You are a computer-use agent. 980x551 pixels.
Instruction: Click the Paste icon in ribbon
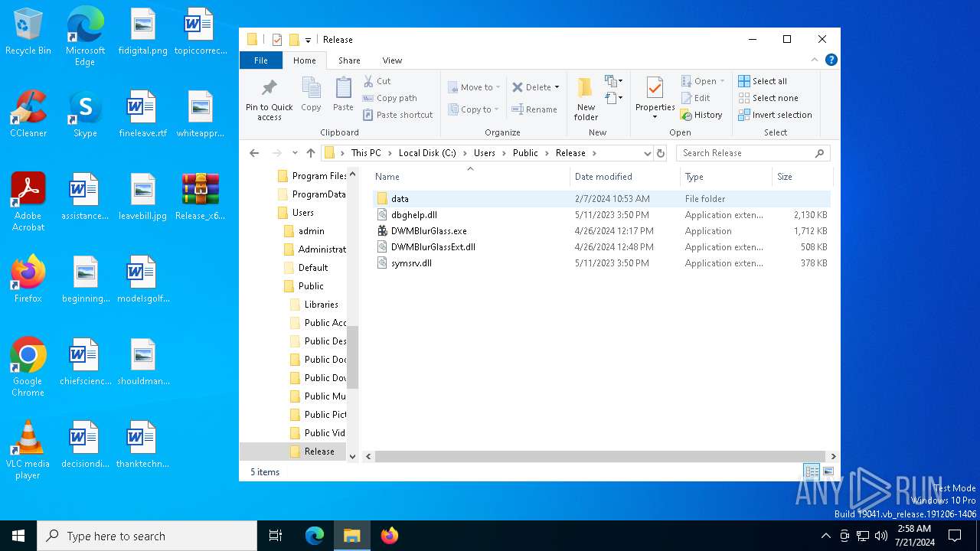(343, 89)
